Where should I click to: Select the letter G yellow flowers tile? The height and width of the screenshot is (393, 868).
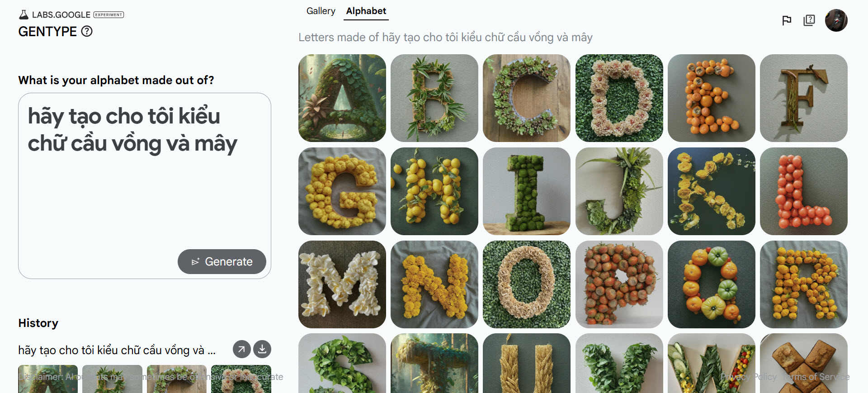pos(342,191)
